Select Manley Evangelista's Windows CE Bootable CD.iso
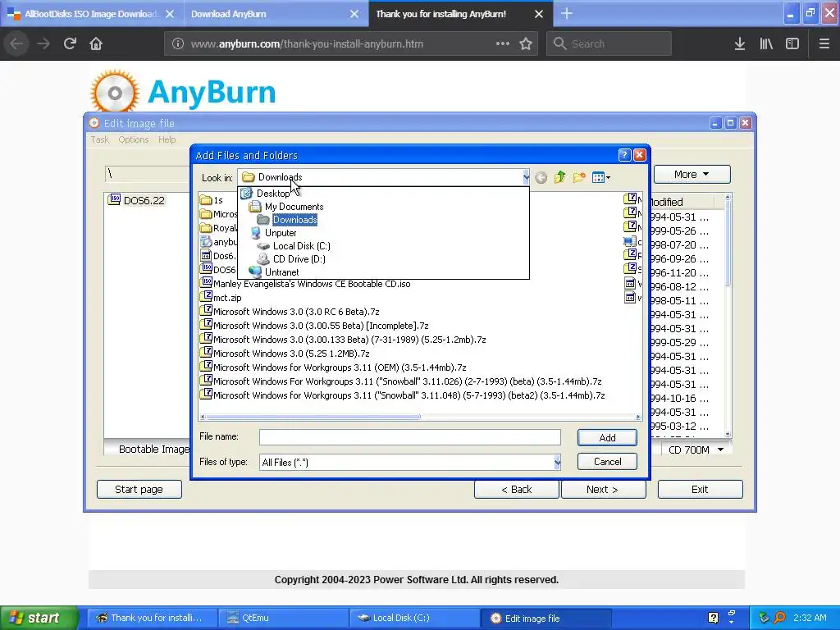This screenshot has height=630, width=840. 305,284
